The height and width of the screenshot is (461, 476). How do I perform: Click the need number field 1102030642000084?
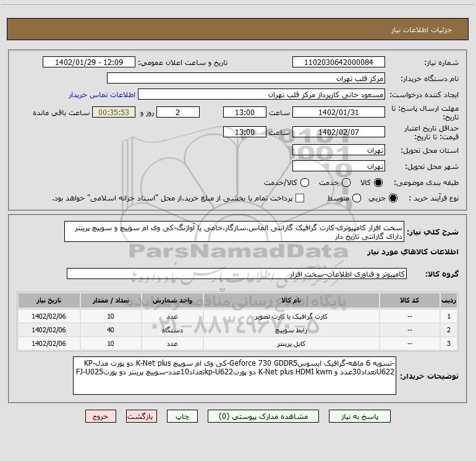pos(339,62)
